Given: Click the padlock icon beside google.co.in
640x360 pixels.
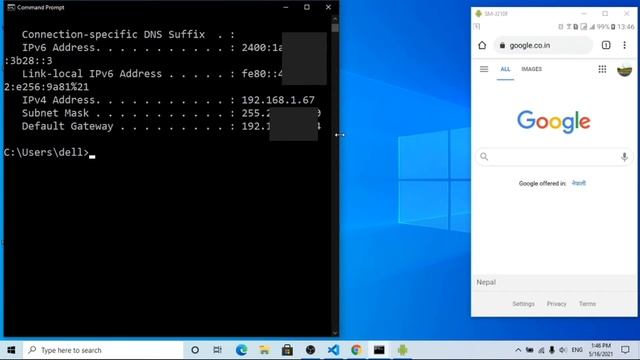Looking at the screenshot, I should click(502, 45).
